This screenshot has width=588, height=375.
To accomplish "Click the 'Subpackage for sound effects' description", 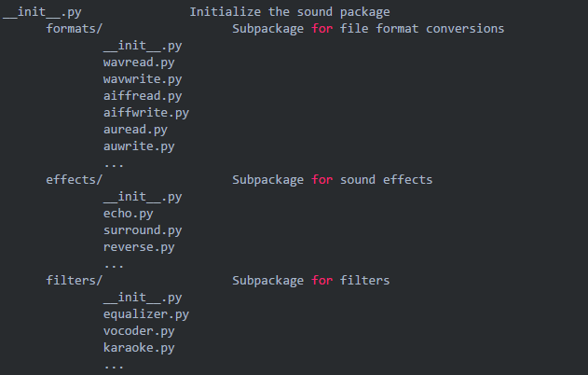I will pyautogui.click(x=332, y=180).
